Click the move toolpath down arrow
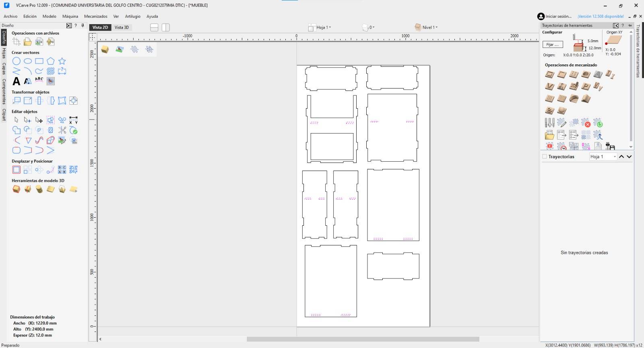 [629, 156]
